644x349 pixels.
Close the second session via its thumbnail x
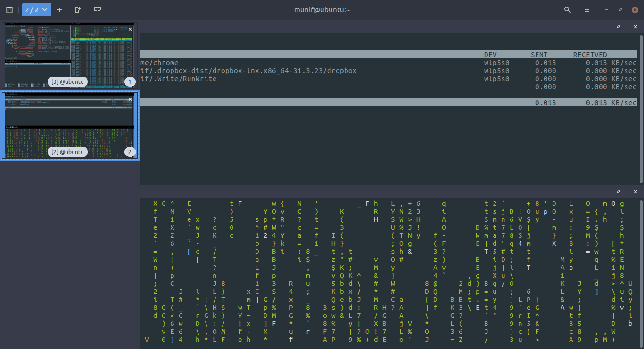130,99
